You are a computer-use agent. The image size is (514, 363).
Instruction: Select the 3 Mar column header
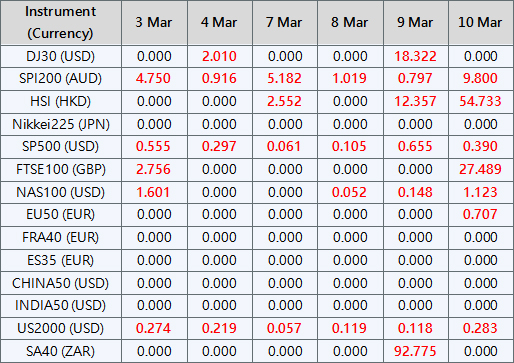pyautogui.click(x=154, y=22)
